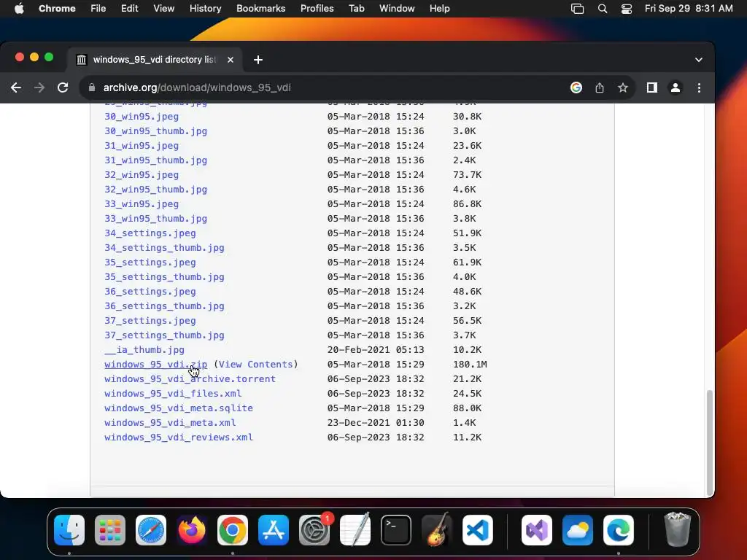Open a new tab with plus button
The image size is (747, 560).
(258, 60)
